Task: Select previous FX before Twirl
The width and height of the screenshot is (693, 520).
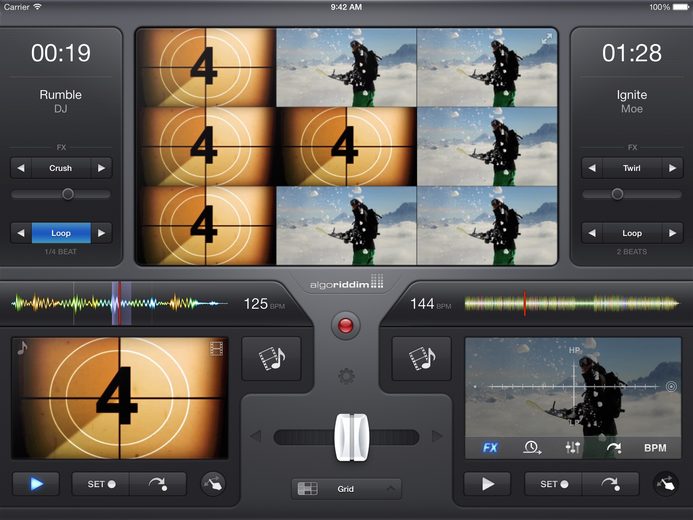Action: coord(592,168)
